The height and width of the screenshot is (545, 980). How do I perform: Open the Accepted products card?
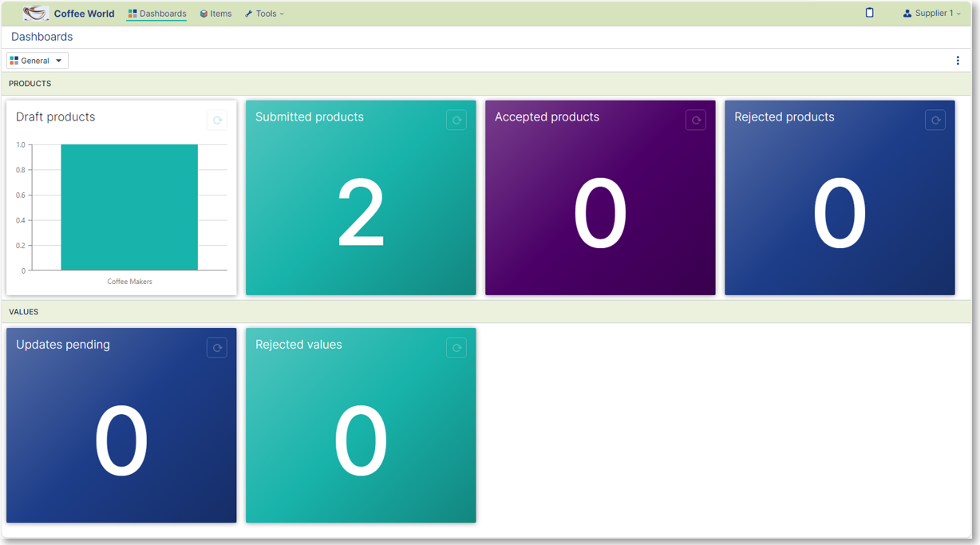coord(600,198)
